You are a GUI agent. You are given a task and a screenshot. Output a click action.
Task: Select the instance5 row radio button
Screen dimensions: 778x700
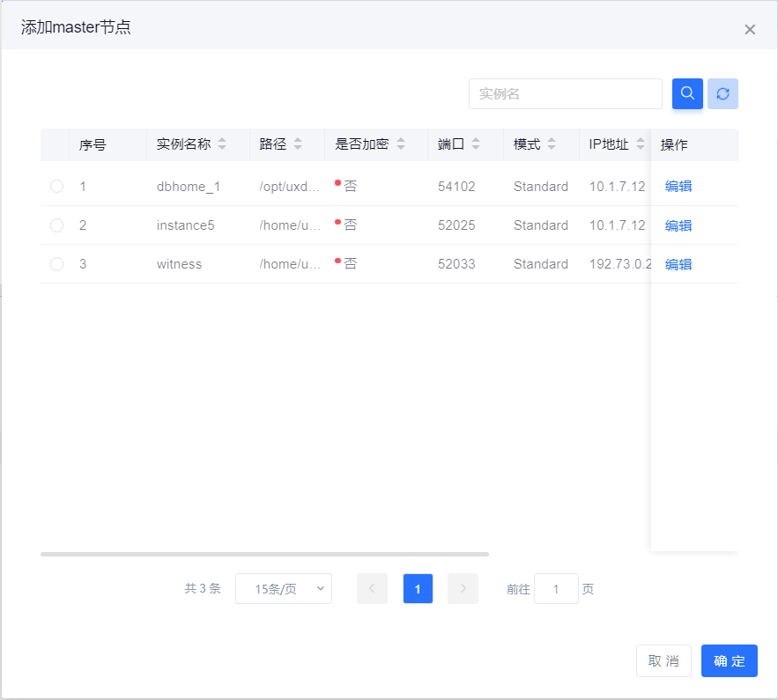(x=57, y=225)
